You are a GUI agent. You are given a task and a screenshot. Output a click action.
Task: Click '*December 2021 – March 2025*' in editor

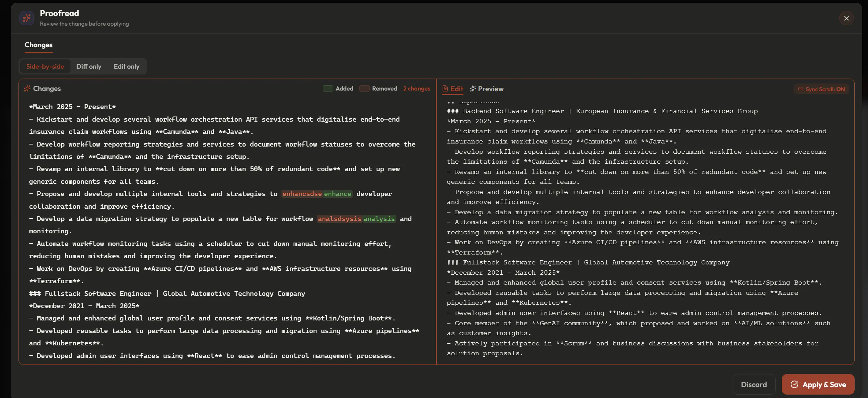[503, 273]
